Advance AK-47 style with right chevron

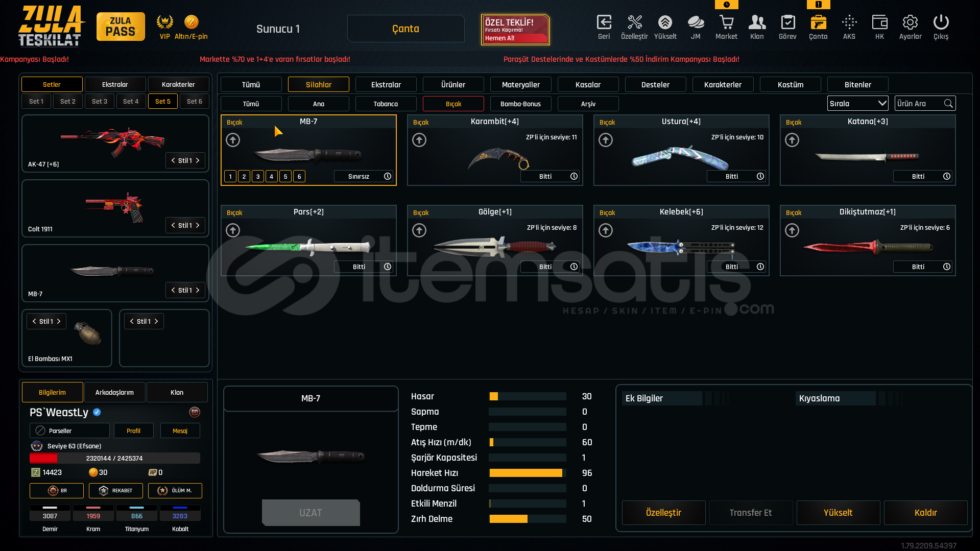tap(198, 160)
